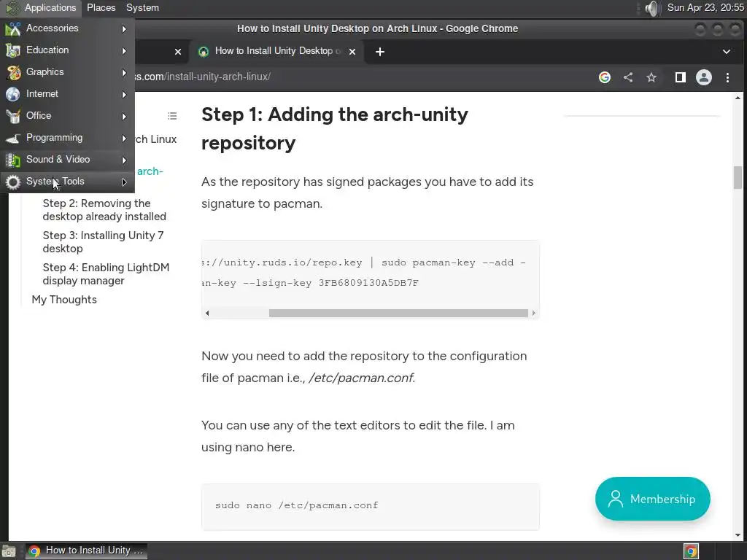Toggle the table of contents list icon
The image size is (747, 560).
coord(172,116)
